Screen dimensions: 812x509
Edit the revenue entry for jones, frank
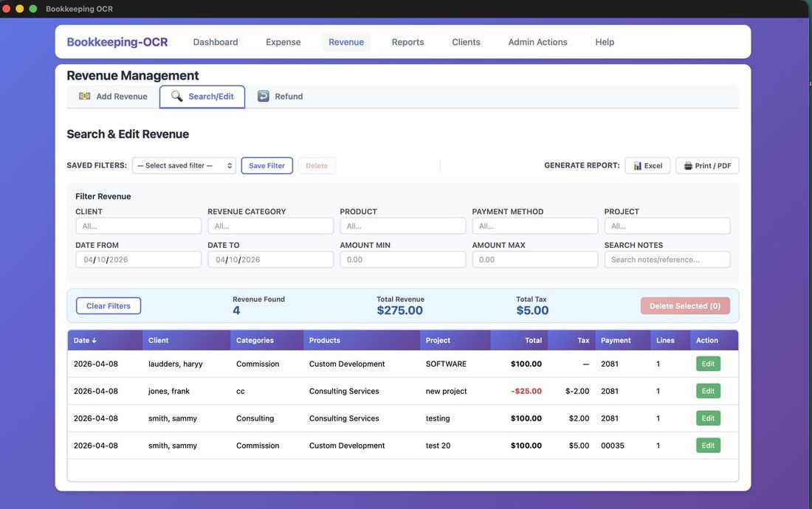(x=707, y=390)
